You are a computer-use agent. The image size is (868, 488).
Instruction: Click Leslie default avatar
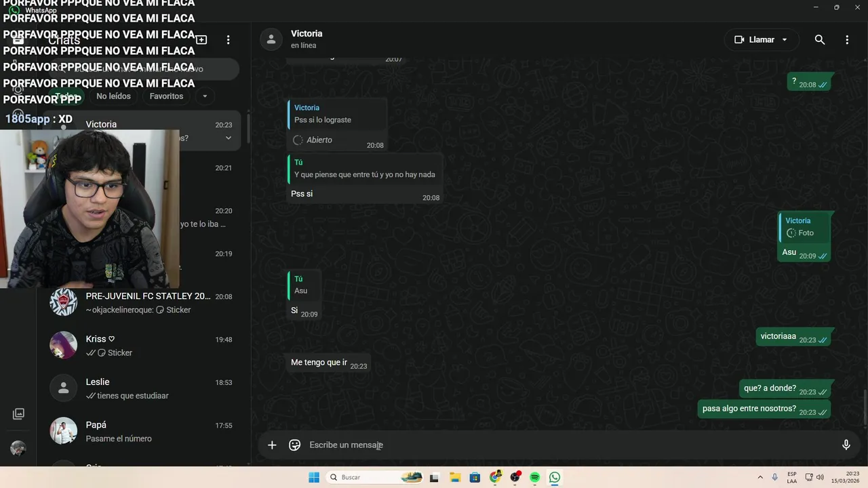tap(63, 388)
